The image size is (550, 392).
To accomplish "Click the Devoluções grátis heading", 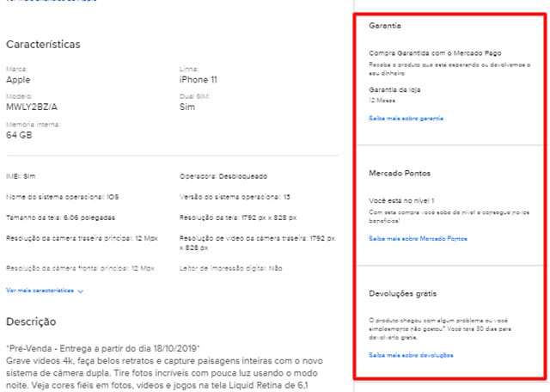I will point(403,293).
